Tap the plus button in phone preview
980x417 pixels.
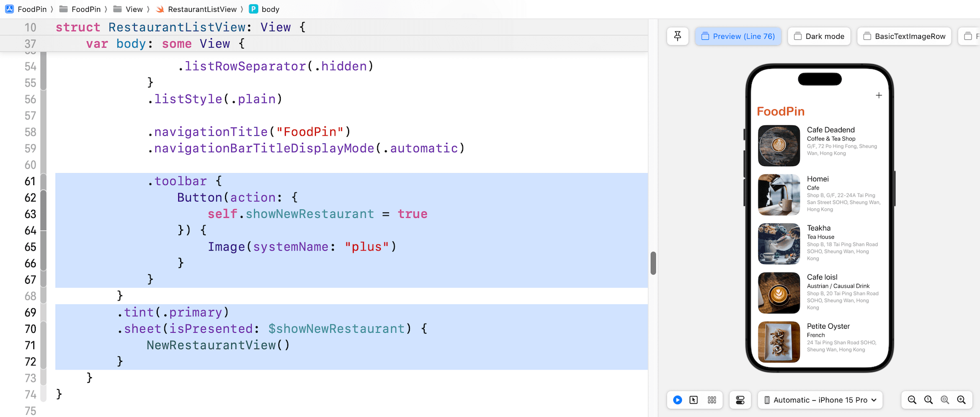(x=878, y=95)
